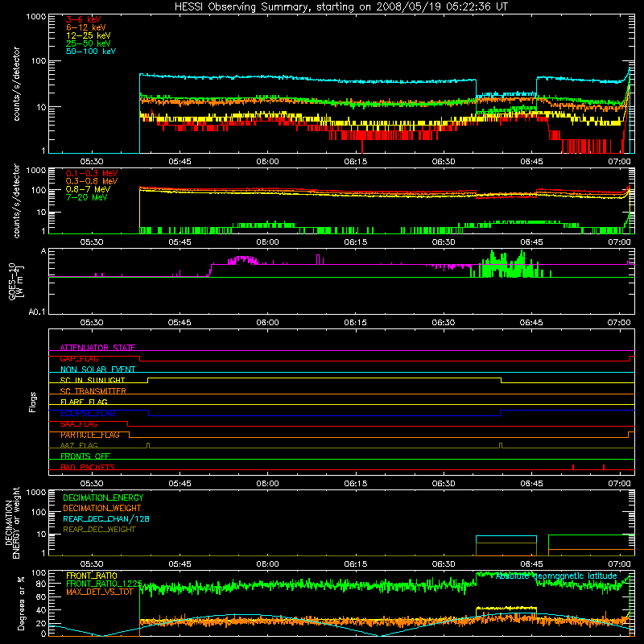Click the 0.3-0.8 MeV legend label
Viewport: 644px width, 644px height.
[92, 181]
